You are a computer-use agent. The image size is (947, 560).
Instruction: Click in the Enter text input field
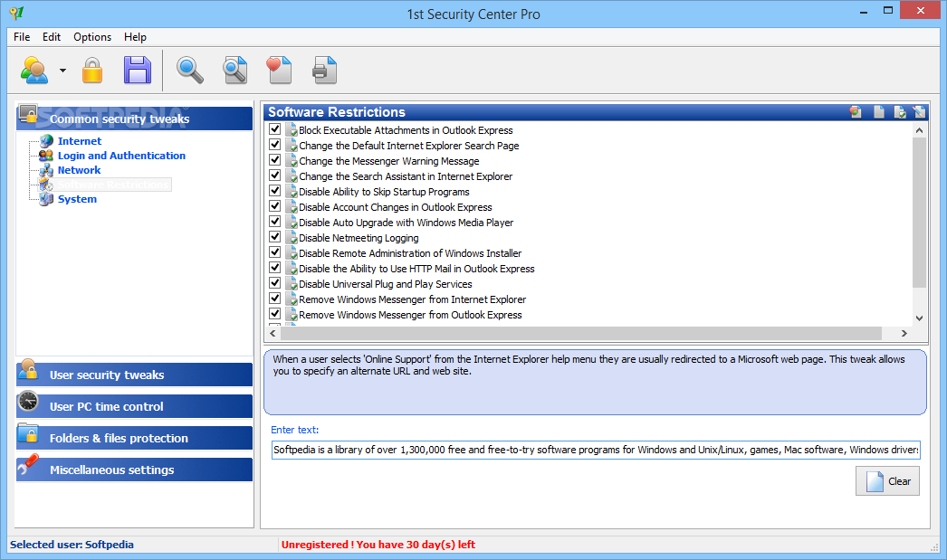pos(596,450)
